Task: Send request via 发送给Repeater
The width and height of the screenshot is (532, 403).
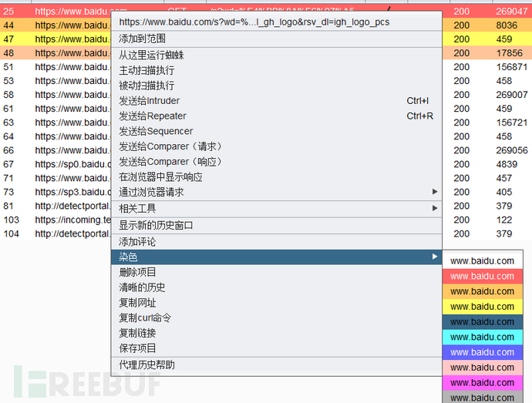Action: point(277,116)
